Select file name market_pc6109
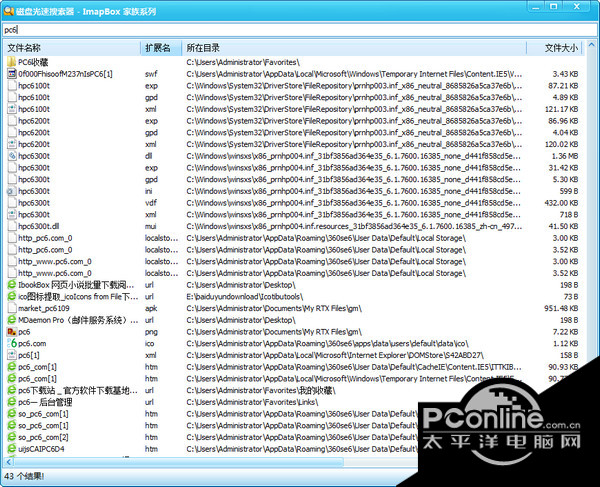This screenshot has height=487, width=600. pos(44,308)
